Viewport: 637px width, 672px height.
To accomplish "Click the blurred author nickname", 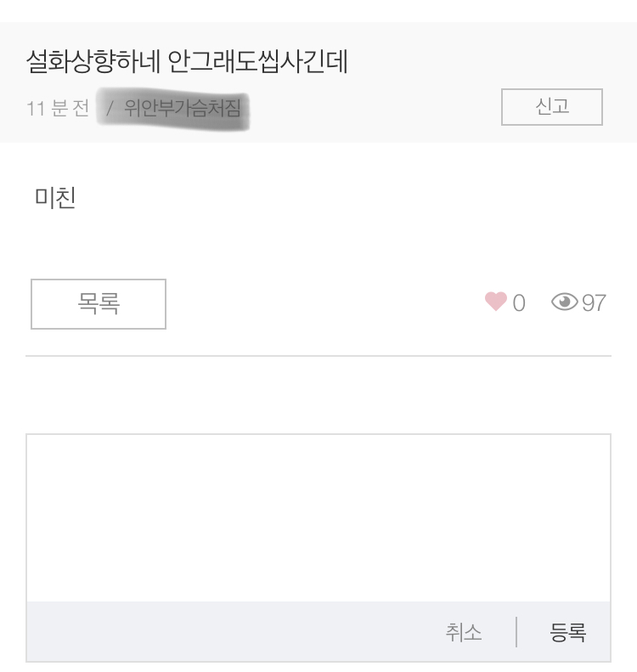I will 183,108.
